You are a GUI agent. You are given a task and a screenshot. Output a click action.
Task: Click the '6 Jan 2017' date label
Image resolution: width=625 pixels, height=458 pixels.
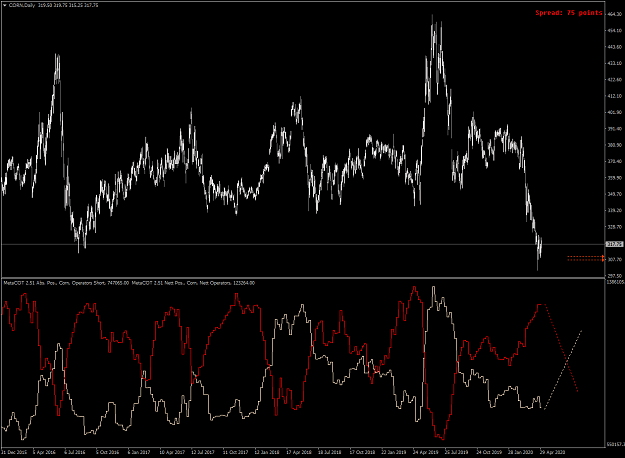coord(139,452)
